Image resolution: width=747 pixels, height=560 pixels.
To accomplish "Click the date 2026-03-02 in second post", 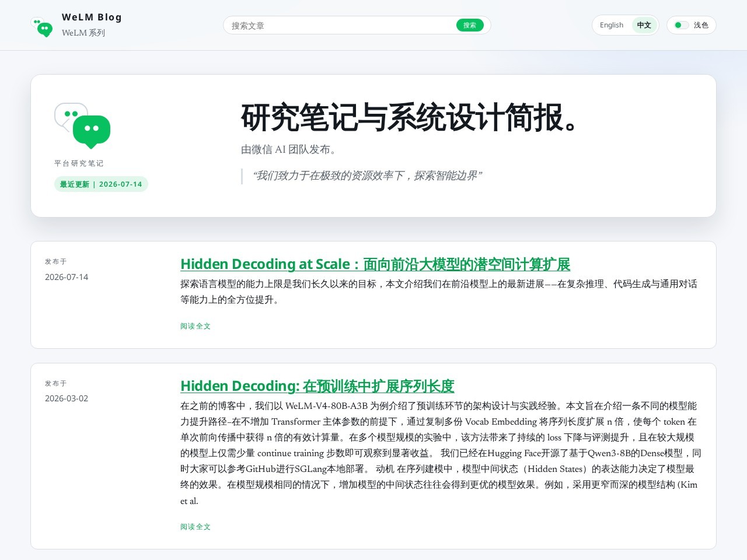I will point(67,398).
